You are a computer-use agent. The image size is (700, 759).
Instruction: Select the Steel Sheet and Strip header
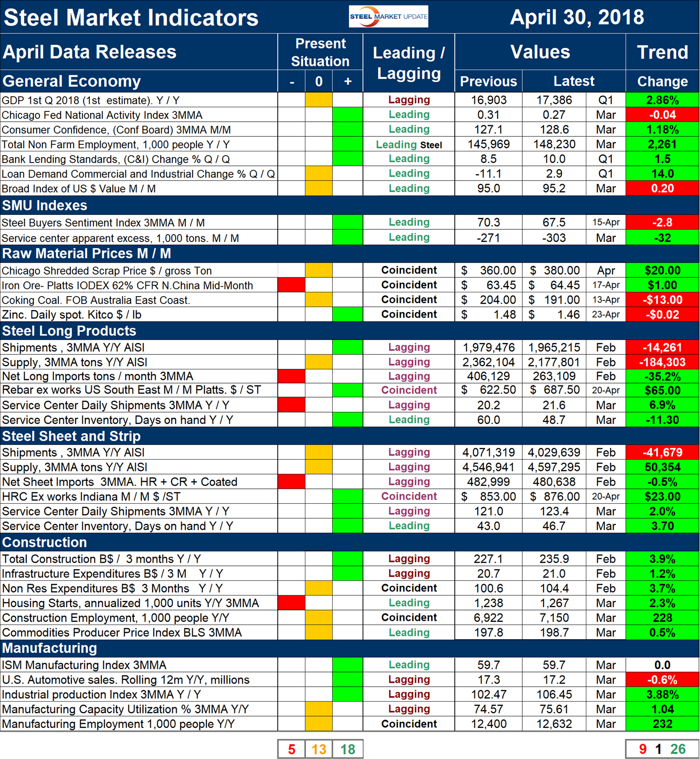(71, 436)
